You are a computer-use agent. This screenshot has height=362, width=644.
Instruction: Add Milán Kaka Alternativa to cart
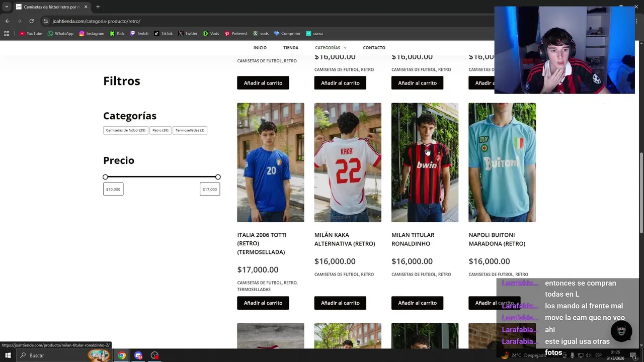[340, 303]
